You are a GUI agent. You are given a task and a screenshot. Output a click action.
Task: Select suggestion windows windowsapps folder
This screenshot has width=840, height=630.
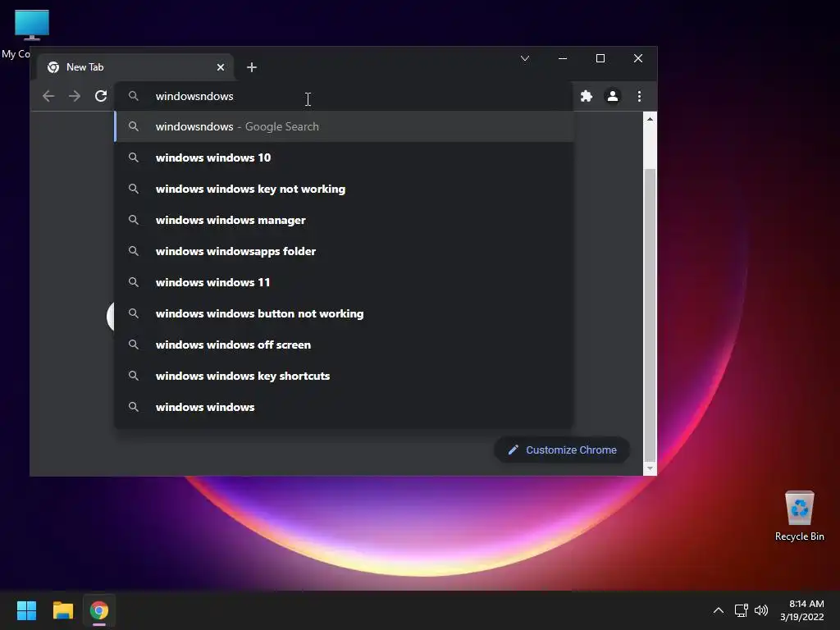click(x=344, y=251)
